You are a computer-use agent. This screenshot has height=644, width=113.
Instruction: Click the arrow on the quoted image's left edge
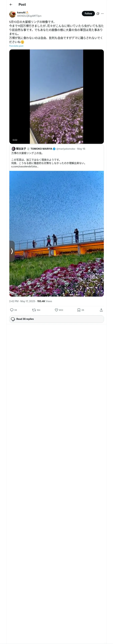12,251
